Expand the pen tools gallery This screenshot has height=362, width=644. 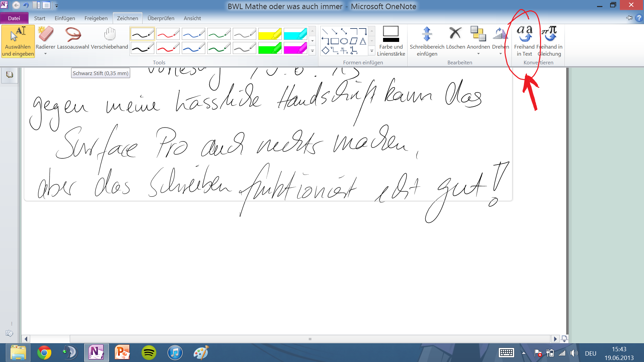pos(312,51)
